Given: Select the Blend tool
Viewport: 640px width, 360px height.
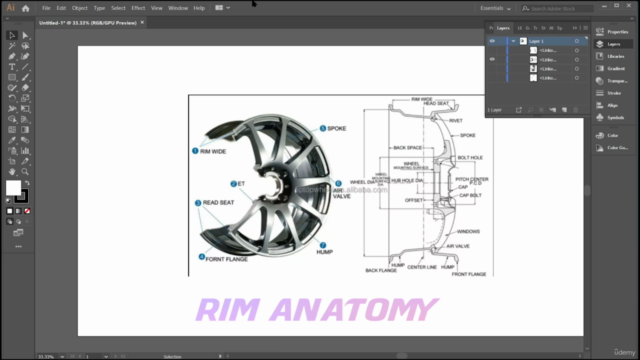Looking at the screenshot, I should [25, 140].
